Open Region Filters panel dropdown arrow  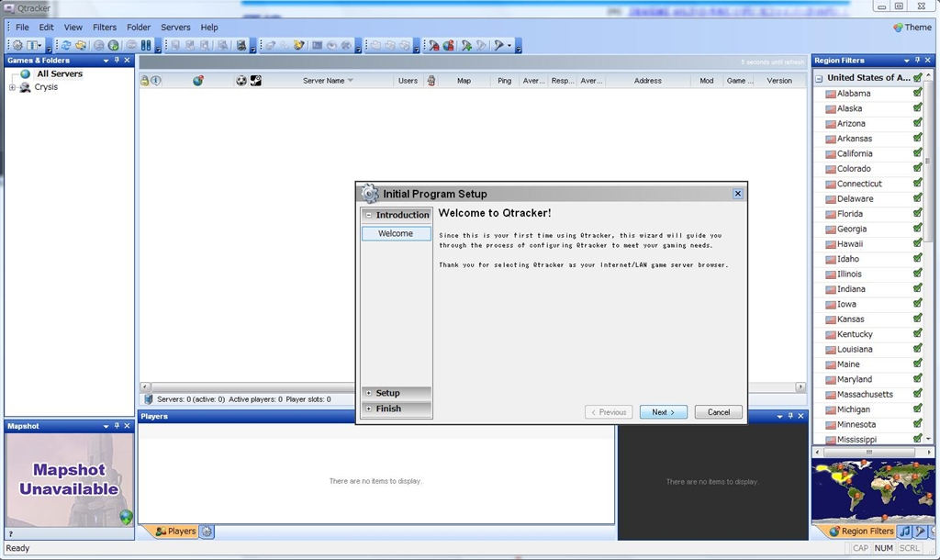click(x=906, y=61)
